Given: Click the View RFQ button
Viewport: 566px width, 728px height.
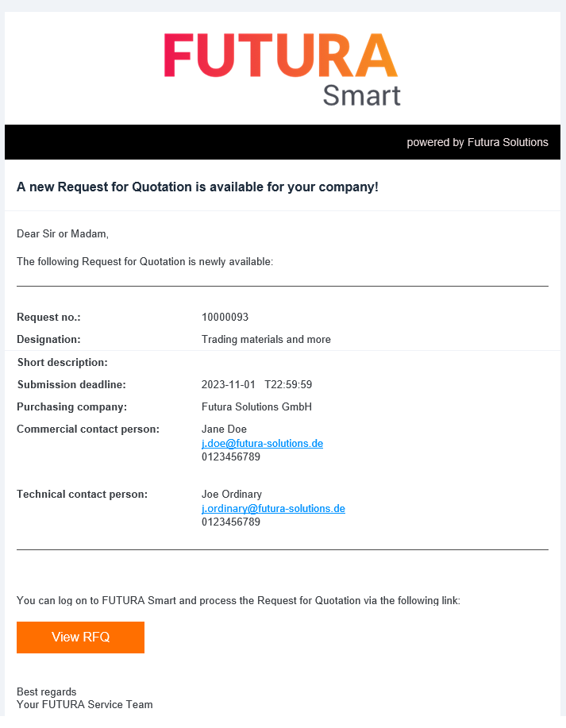Looking at the screenshot, I should 80,637.
